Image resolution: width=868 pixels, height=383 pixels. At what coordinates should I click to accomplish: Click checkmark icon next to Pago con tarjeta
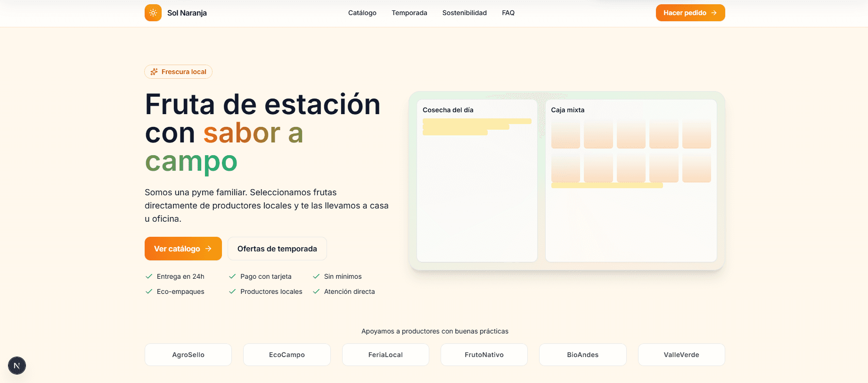[232, 276]
